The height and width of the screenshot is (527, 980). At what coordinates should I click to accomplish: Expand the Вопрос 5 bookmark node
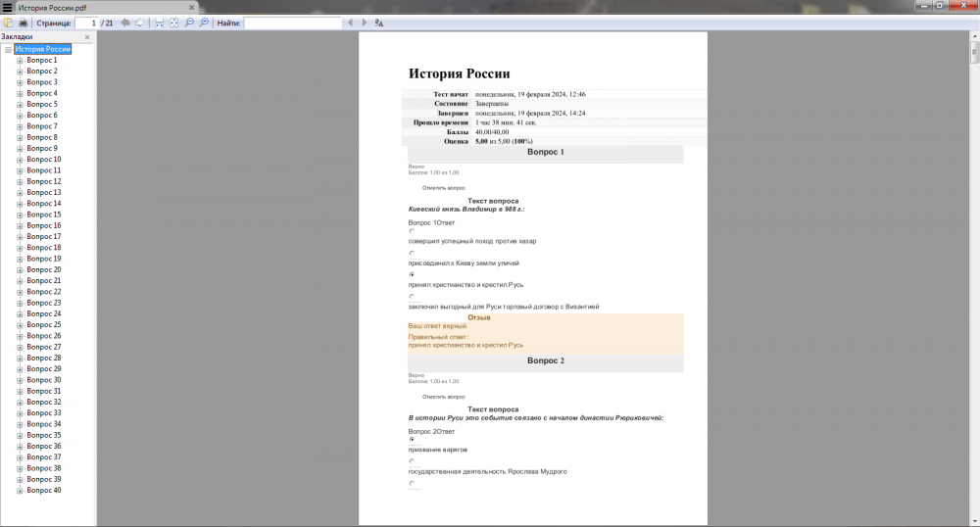tap(20, 104)
